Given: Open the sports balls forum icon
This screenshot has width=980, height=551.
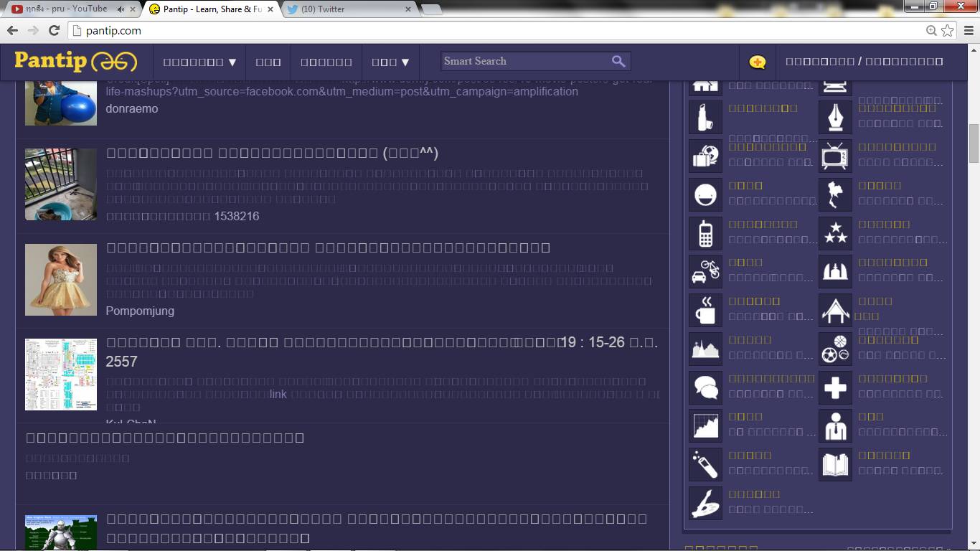Looking at the screenshot, I should pos(835,349).
